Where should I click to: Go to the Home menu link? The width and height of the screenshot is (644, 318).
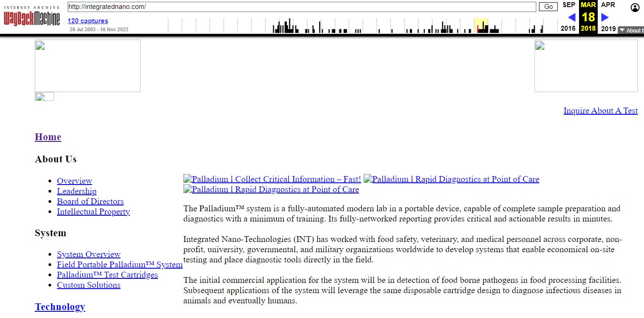(48, 137)
